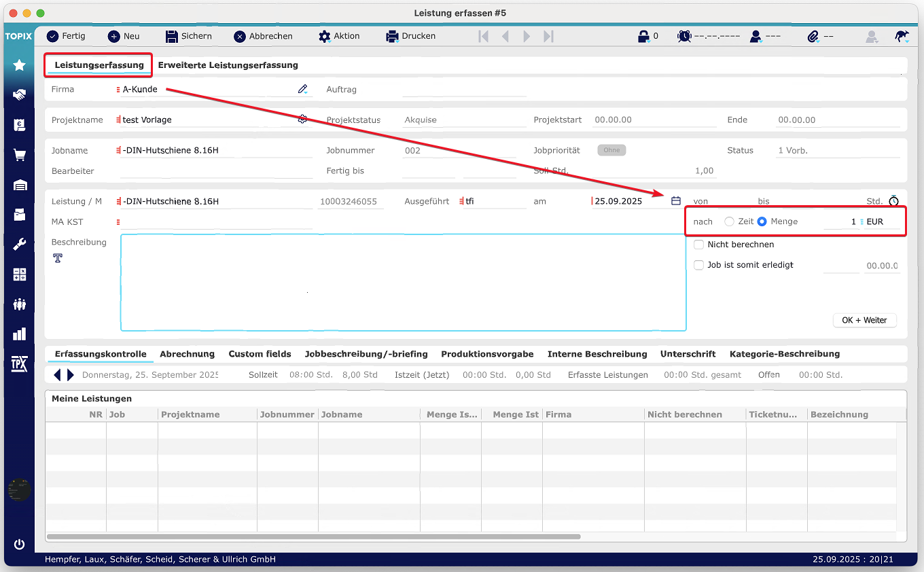
Task: Click the text format T icon under Beschreibung
Action: 58,258
